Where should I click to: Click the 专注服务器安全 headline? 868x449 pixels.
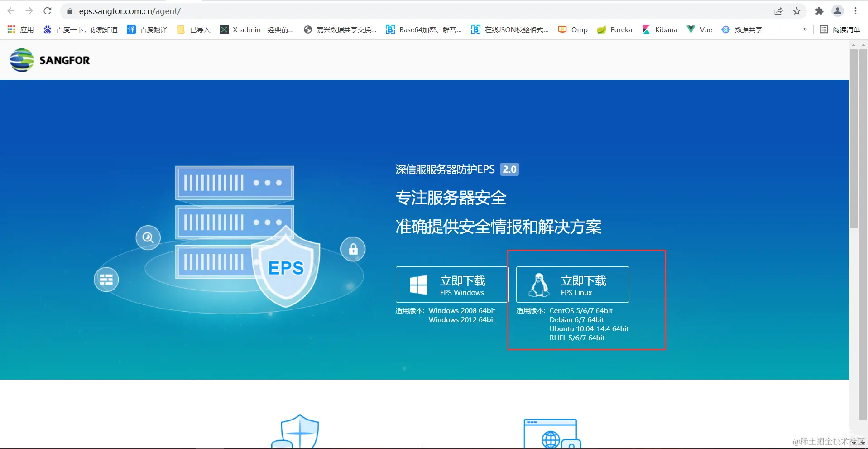(x=451, y=198)
